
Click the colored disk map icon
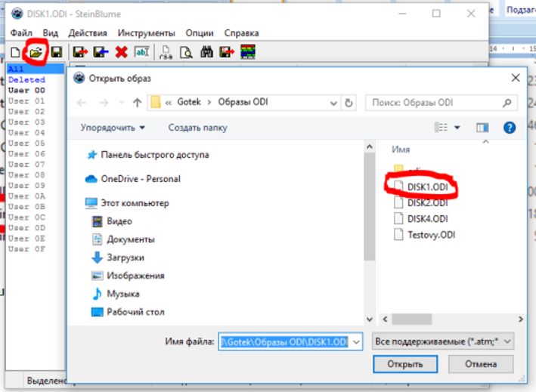[248, 52]
